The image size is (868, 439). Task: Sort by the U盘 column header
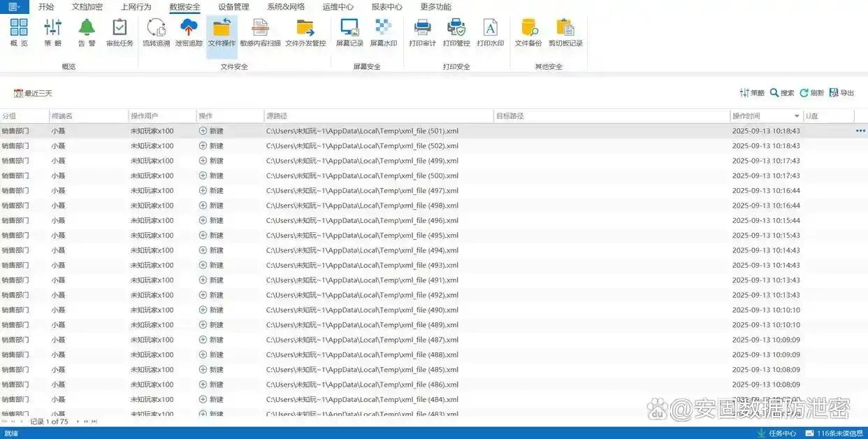point(829,115)
